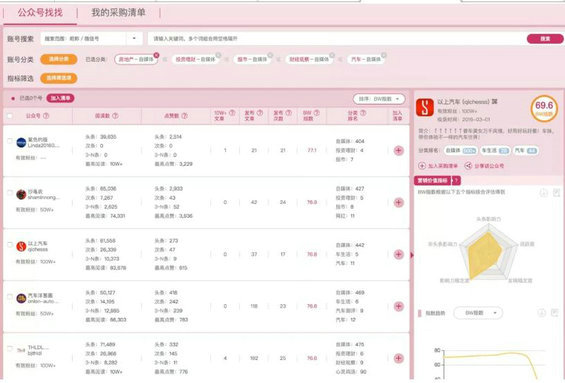The image size is (565, 383).
Task: Click the 车生活 ranking tag in detail panel
Action: coord(495,151)
